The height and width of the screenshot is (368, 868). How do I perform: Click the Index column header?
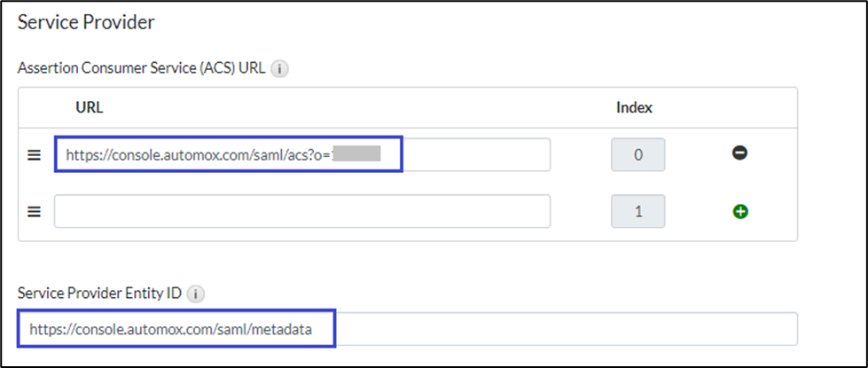pos(634,107)
